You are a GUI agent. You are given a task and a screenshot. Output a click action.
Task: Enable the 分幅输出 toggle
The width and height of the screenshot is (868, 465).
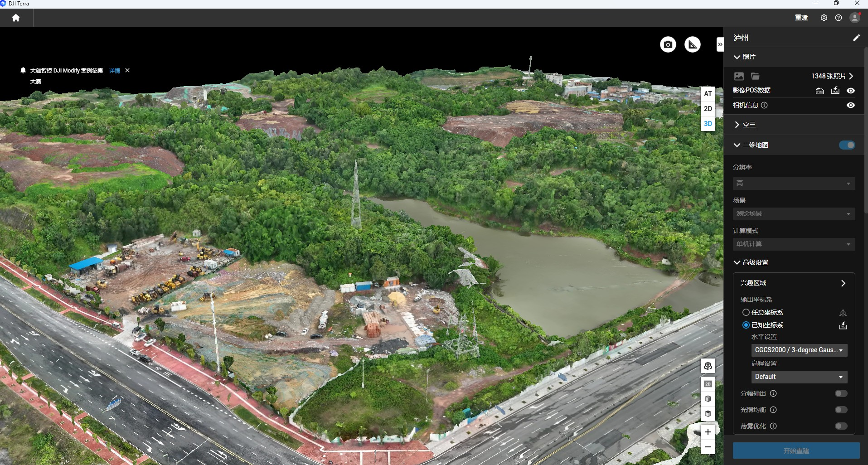pos(841,393)
